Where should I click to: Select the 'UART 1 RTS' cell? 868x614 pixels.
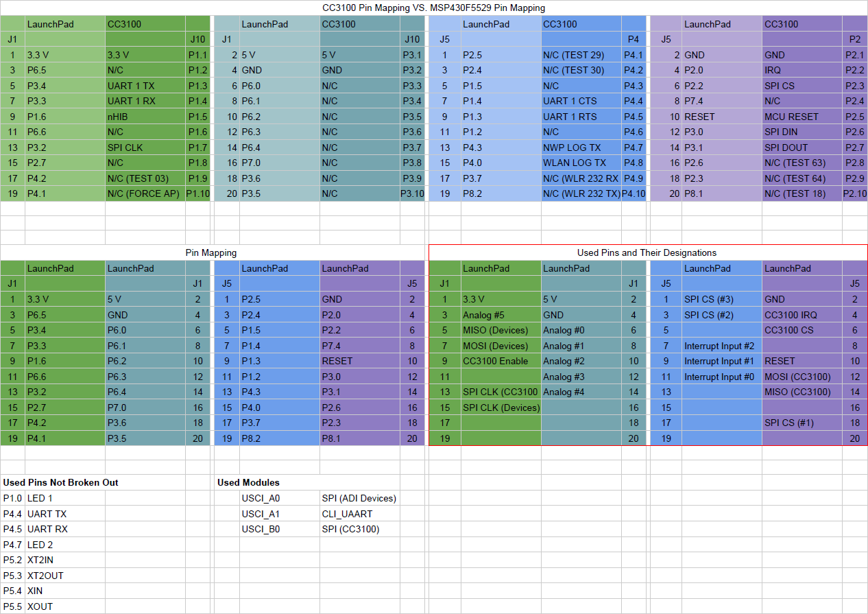click(x=581, y=117)
